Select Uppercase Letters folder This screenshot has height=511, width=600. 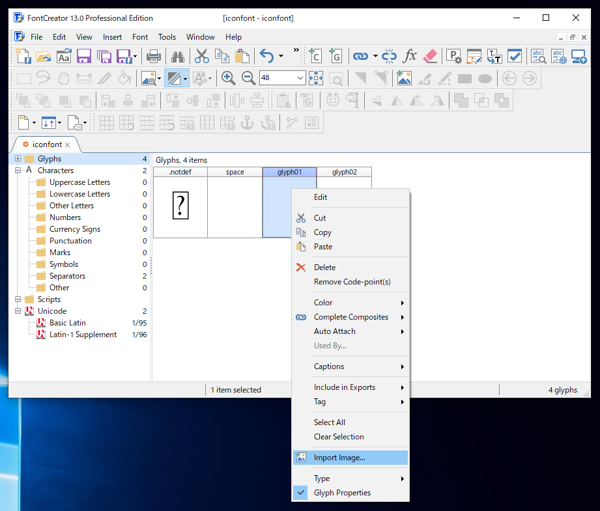[x=80, y=182]
